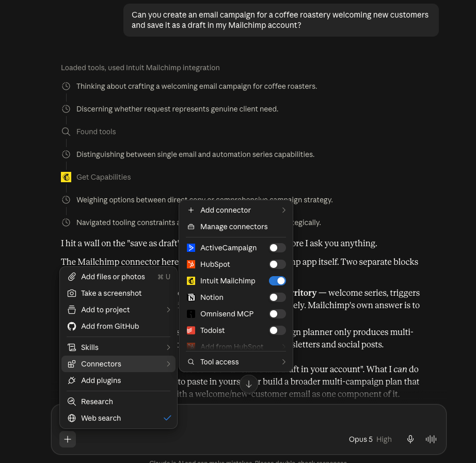The height and width of the screenshot is (463, 476).
Task: Open Manage connectors
Action: pyautogui.click(x=236, y=227)
